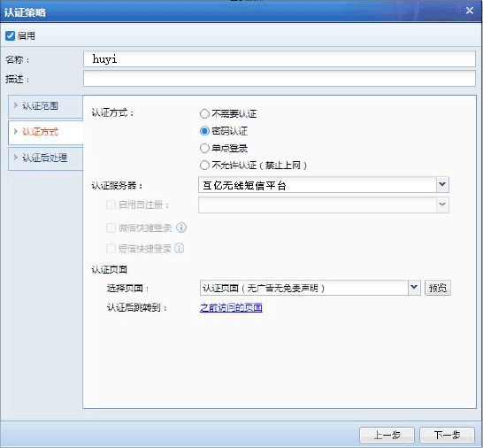
Task: Click the 描述 input field
Action: [x=280, y=79]
